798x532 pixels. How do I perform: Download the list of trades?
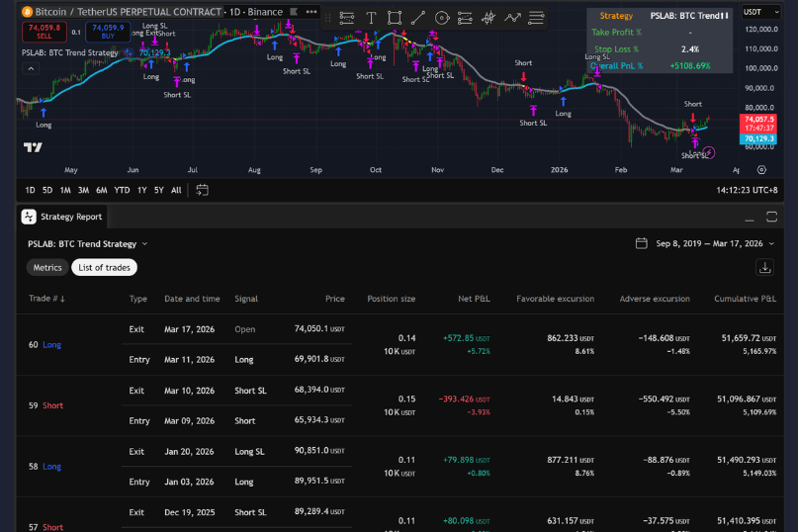point(764,267)
